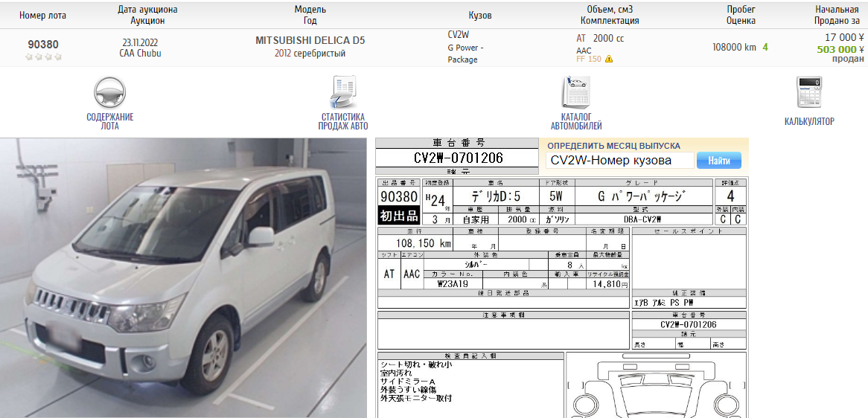Click the Каталог автомобилей link text
The height and width of the screenshot is (418, 868).
pyautogui.click(x=576, y=122)
